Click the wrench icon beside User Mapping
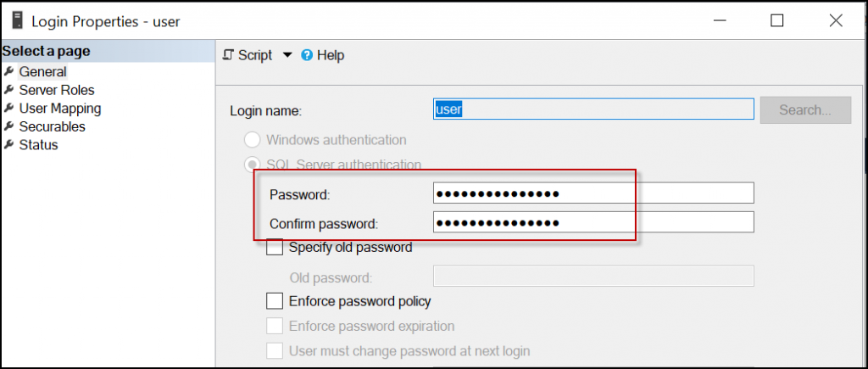This screenshot has height=369, width=868. (x=8, y=108)
